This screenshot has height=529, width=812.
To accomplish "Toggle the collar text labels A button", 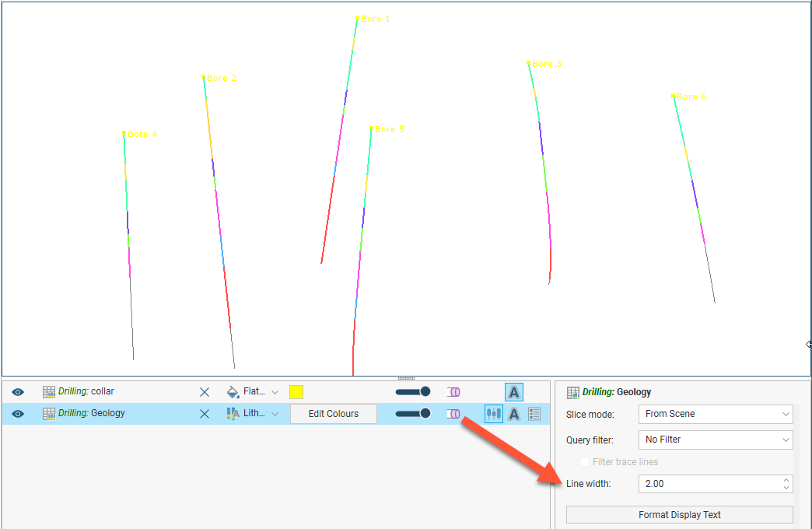I will (x=513, y=392).
